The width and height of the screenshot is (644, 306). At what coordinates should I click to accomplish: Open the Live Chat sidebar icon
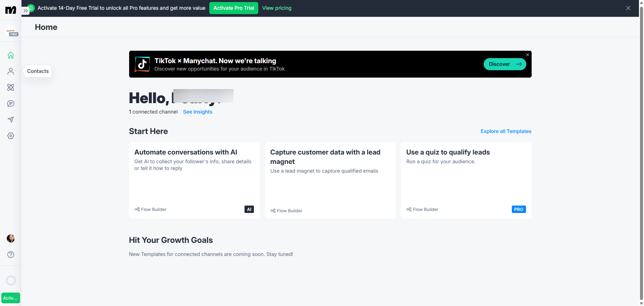[x=11, y=103]
